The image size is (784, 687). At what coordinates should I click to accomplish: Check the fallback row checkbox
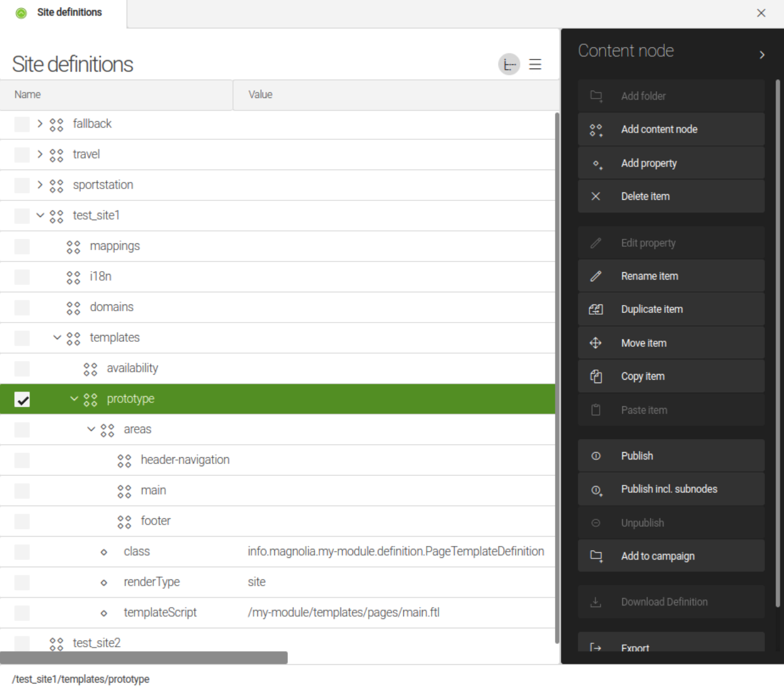(21, 124)
